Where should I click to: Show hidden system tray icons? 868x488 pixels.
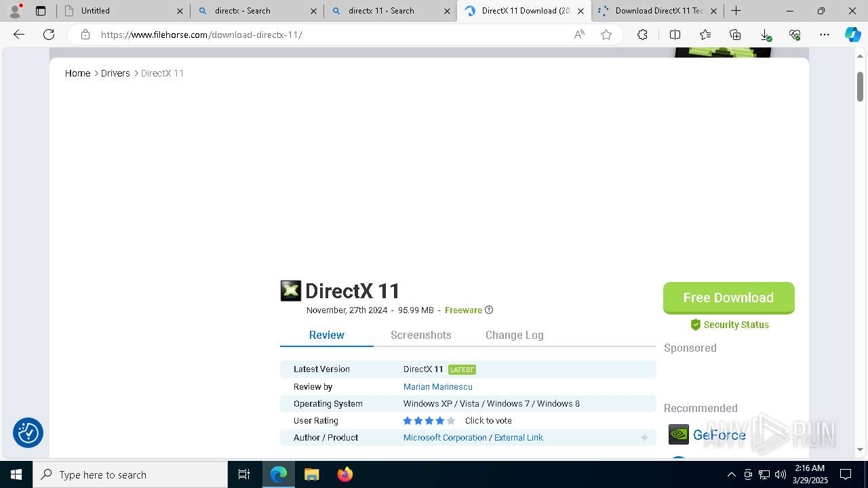pyautogui.click(x=731, y=474)
